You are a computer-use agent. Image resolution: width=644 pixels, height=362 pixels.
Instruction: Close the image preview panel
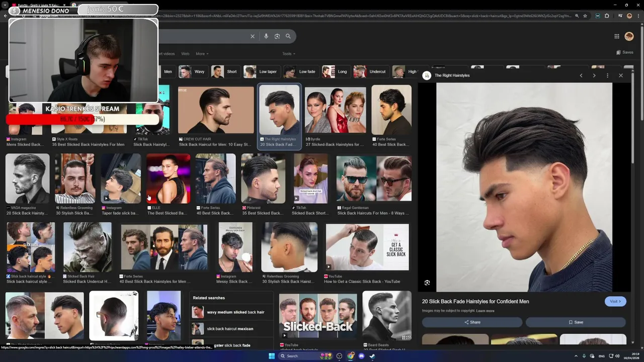point(621,75)
